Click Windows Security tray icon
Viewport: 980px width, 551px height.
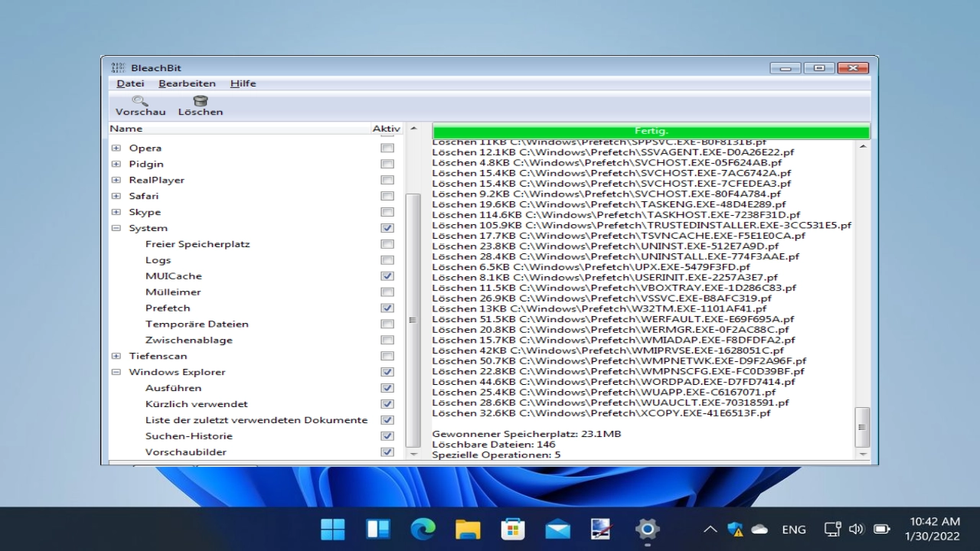[x=735, y=529]
